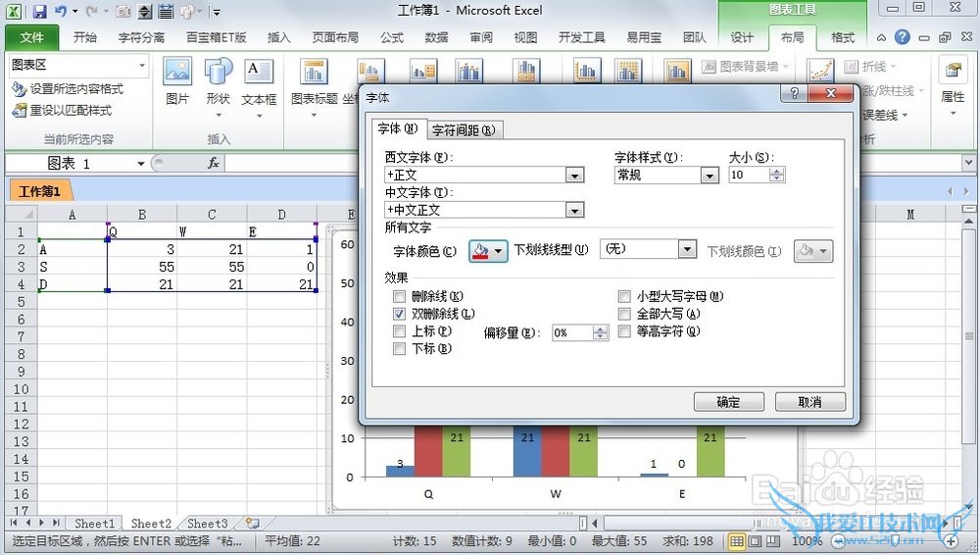This screenshot has height=555, width=980.
Task: Select the Sheet1 worksheet tab
Action: point(94,524)
